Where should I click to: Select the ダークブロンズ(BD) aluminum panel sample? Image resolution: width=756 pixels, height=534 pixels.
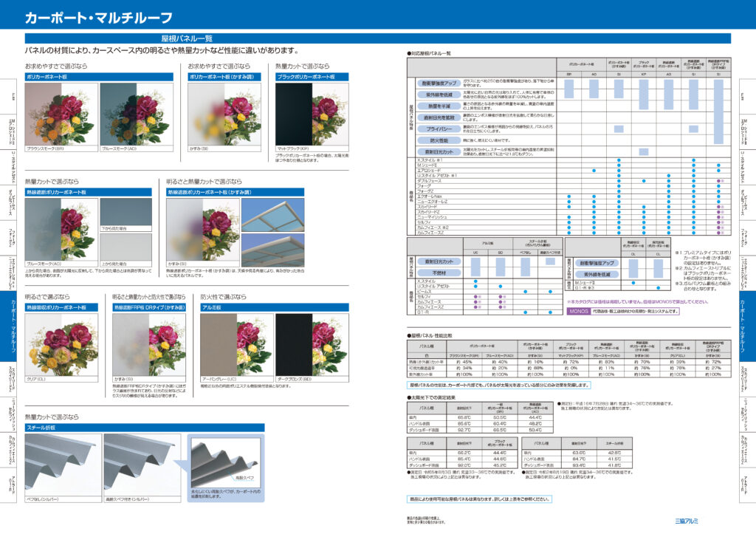pyautogui.click(x=312, y=344)
